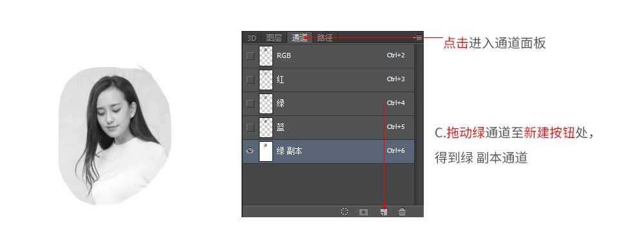
Task: Switch to the 图层 tab
Action: [x=274, y=38]
